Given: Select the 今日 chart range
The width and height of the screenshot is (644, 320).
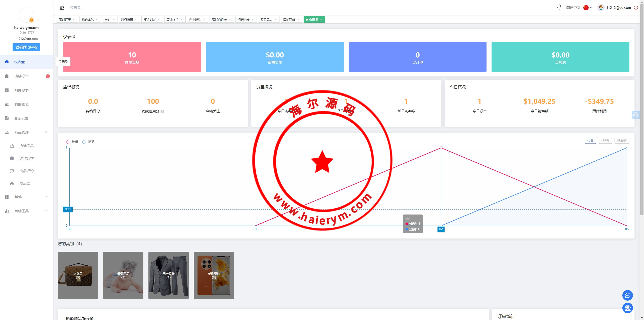Looking at the screenshot, I should (590, 141).
